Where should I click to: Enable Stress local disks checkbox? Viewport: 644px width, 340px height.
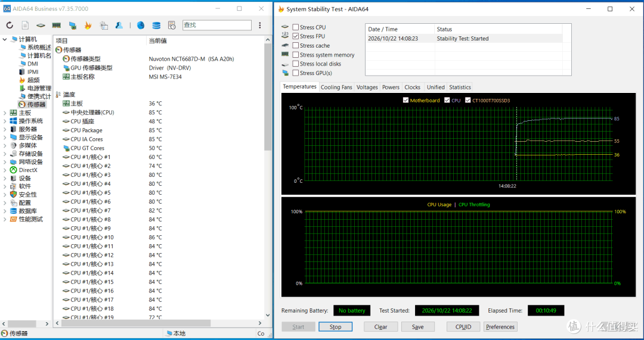tap(295, 64)
